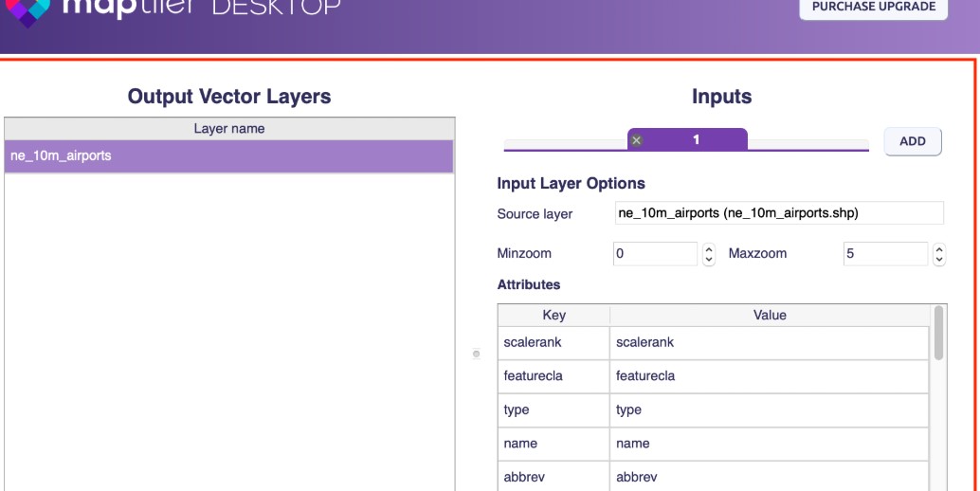
Task: Decrease Minzoom with down arrow
Action: pyautogui.click(x=709, y=259)
